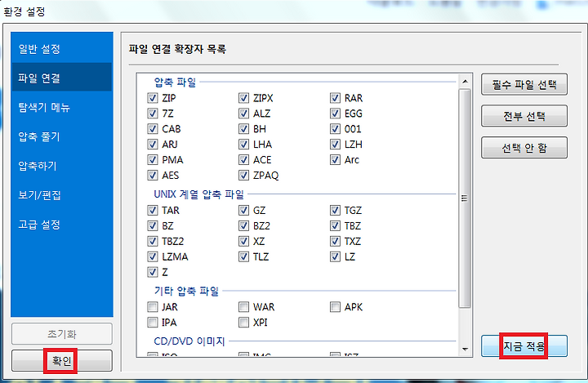This screenshot has height=383, width=588.
Task: Toggle the TLZ extension checkbox
Action: coord(243,256)
